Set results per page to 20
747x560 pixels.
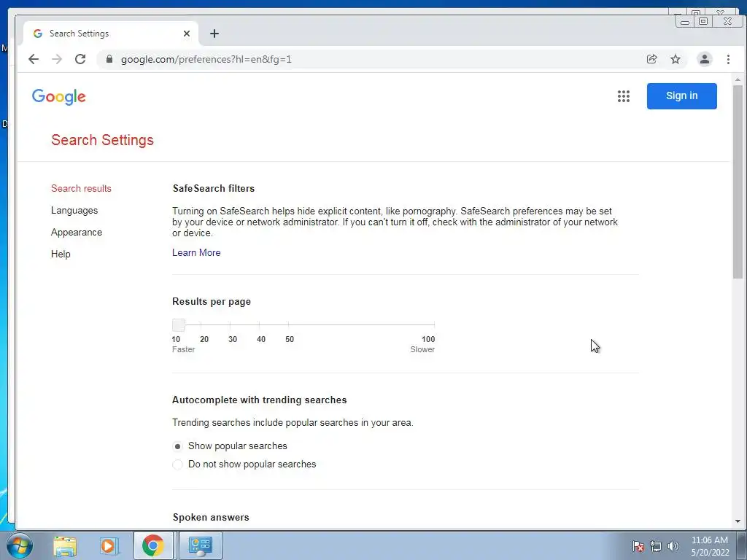201,324
